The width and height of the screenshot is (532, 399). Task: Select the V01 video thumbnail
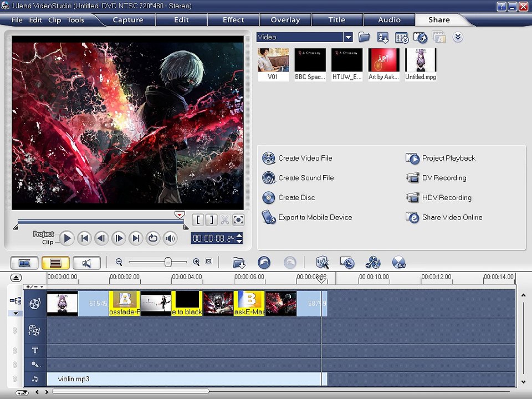pyautogui.click(x=273, y=64)
